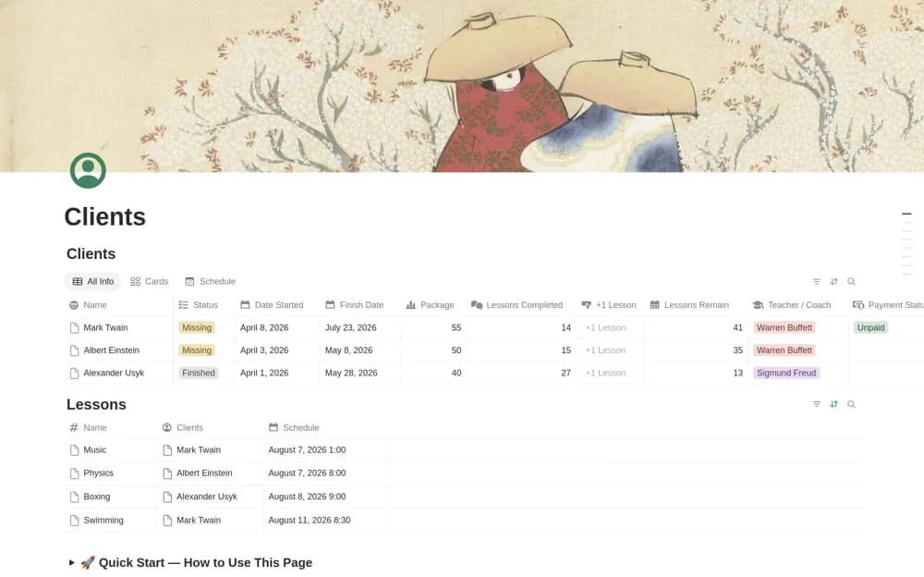Click schedule cell August 11, 2026 8:30
Screen dimensions: 924x577
coord(324,521)
